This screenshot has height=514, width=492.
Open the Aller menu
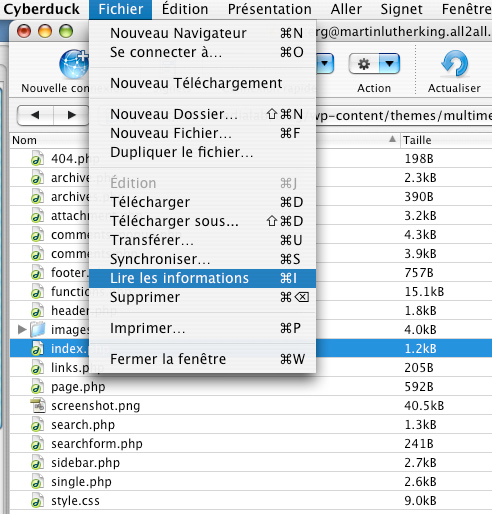point(346,9)
